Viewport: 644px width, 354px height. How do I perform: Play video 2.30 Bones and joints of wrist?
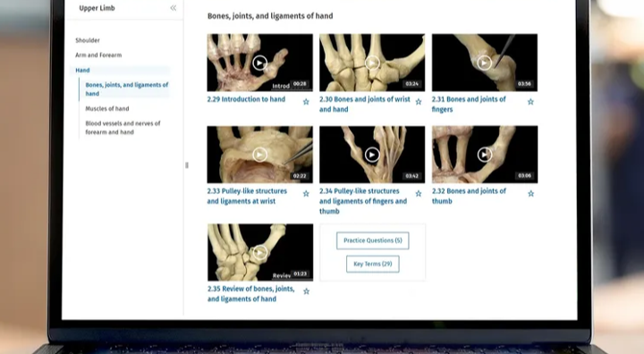[372, 63]
